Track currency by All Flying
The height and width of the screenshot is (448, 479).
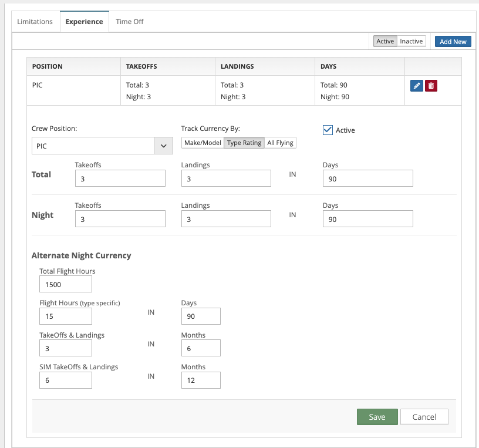[x=280, y=143]
